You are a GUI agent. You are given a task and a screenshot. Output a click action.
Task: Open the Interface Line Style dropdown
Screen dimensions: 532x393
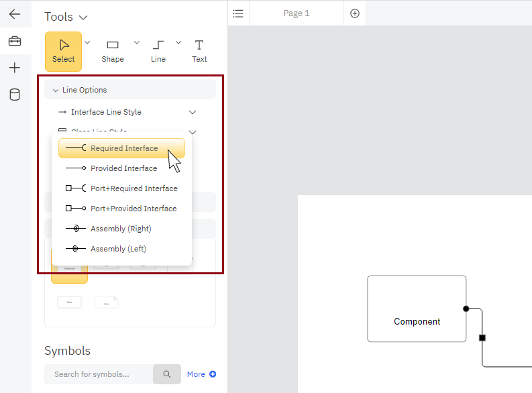click(193, 112)
